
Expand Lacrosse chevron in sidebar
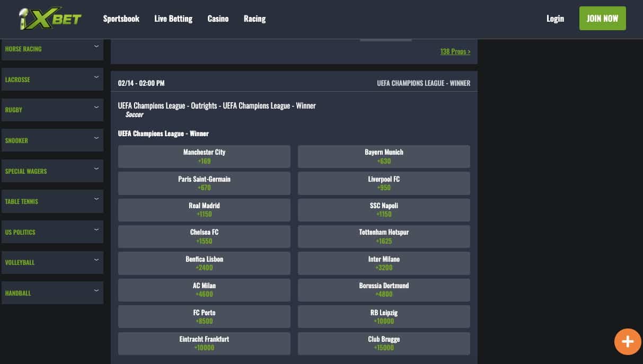pyautogui.click(x=96, y=77)
